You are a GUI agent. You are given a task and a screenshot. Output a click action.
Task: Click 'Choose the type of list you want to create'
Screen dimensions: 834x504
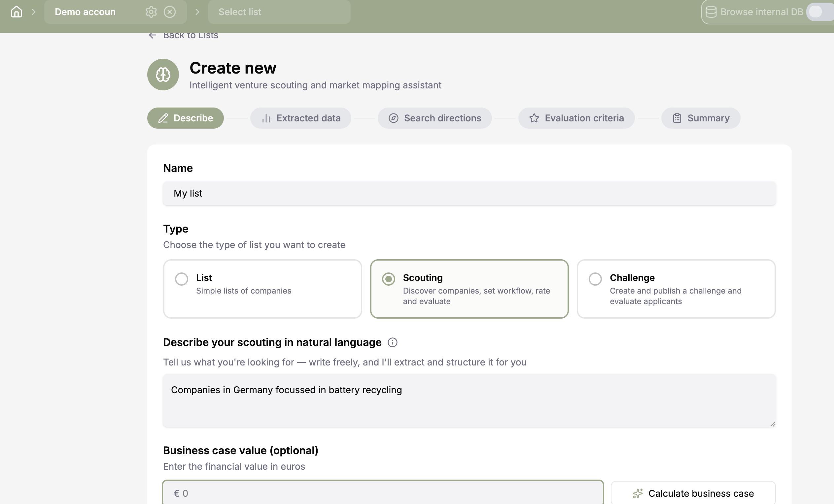254,245
